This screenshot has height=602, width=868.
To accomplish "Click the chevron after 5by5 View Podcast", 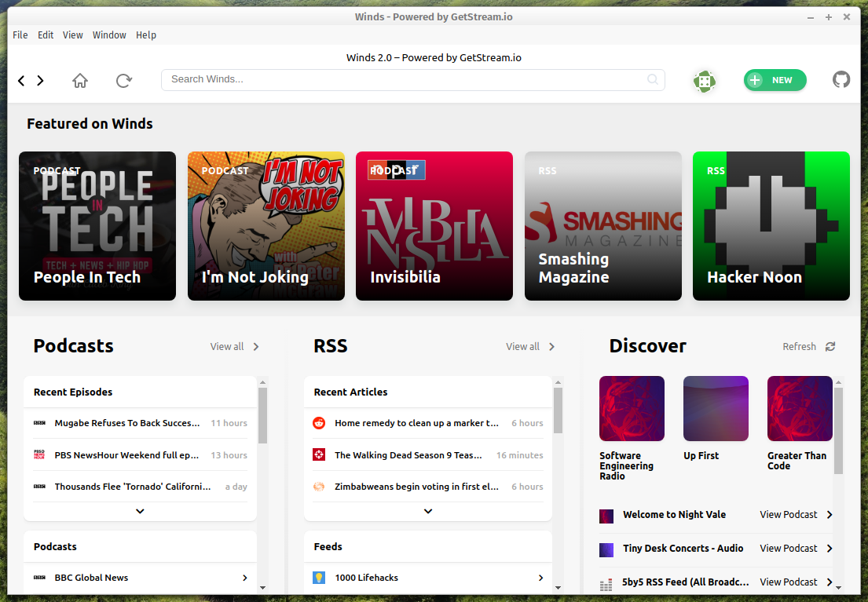I will point(830,582).
